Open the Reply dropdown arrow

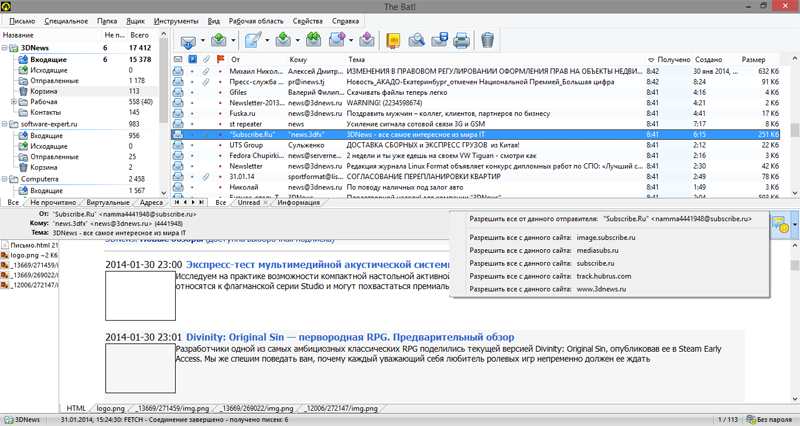(297, 40)
